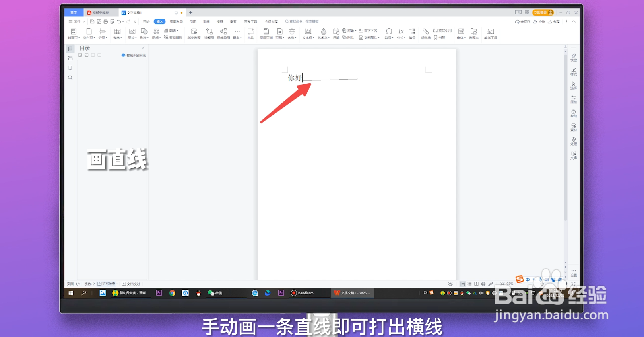The width and height of the screenshot is (644, 337).
Task: Insert a formula (公式)
Action: coord(401,34)
